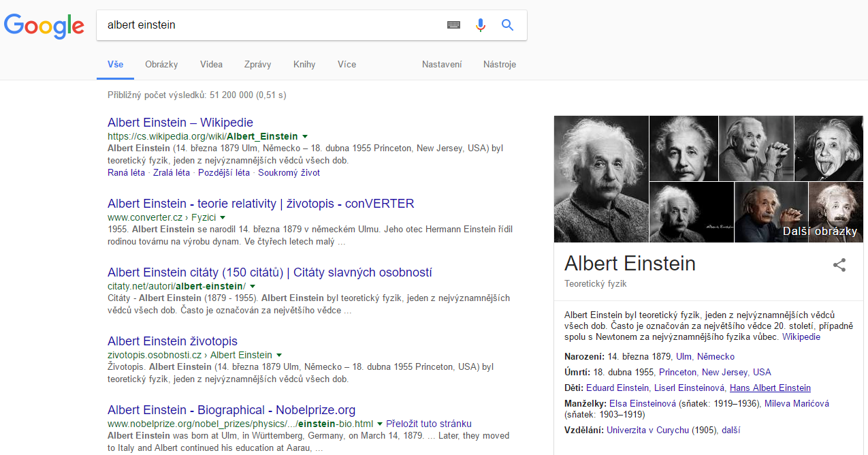Expand dropdown arrow next to citaty.net URL
The width and height of the screenshot is (868, 455).
(x=253, y=286)
